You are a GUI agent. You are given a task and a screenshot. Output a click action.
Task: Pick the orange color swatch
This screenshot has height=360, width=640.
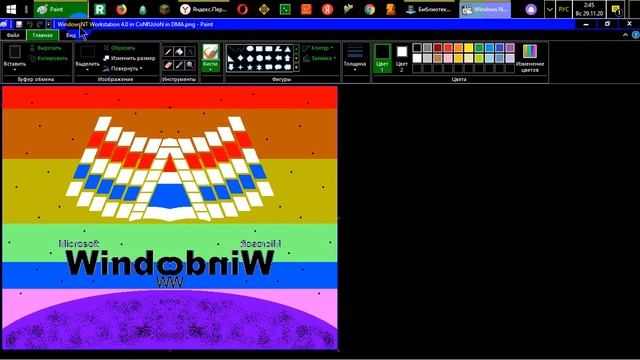pyautogui.click(x=458, y=48)
